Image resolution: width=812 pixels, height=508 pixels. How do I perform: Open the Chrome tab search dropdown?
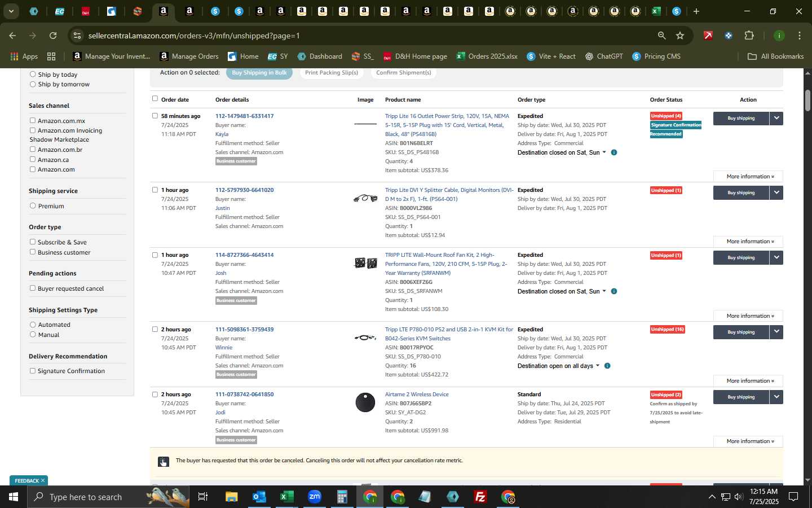pyautogui.click(x=11, y=11)
